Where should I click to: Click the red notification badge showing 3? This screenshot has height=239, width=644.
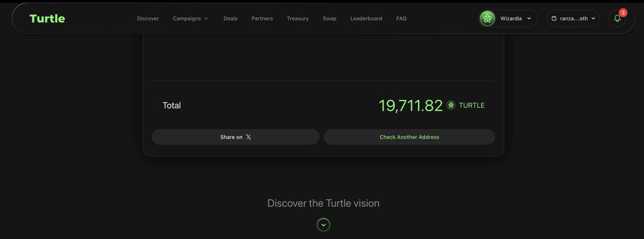623,12
